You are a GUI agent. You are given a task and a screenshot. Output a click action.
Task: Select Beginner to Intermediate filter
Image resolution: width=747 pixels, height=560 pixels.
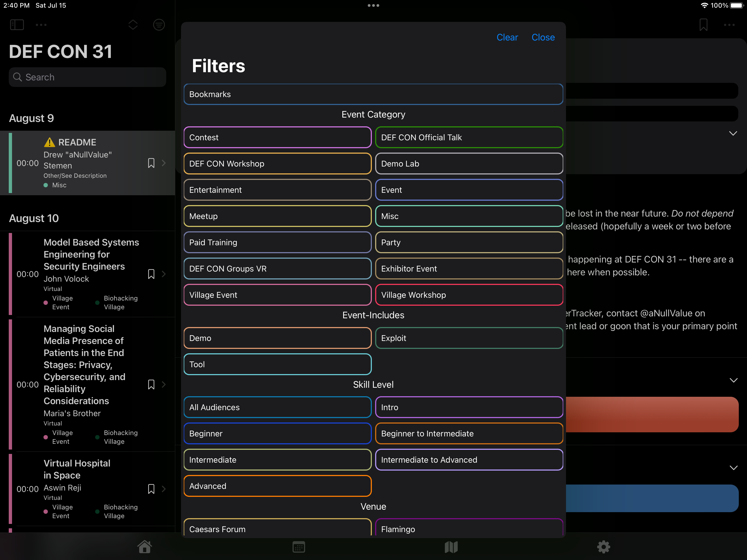[x=469, y=433]
